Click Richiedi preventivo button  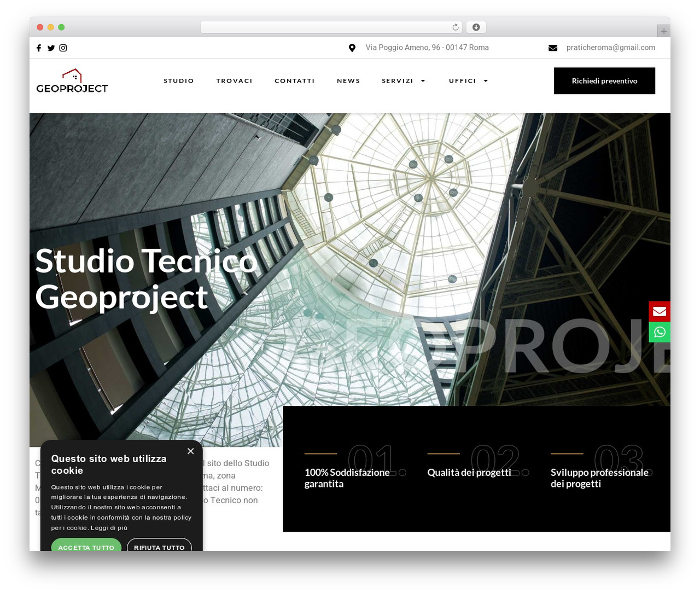[604, 81]
